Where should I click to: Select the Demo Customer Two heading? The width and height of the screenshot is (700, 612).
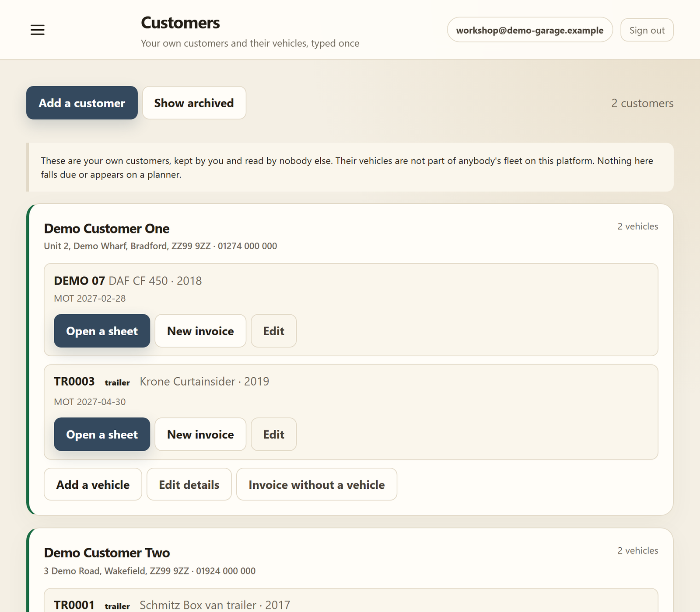coord(107,553)
